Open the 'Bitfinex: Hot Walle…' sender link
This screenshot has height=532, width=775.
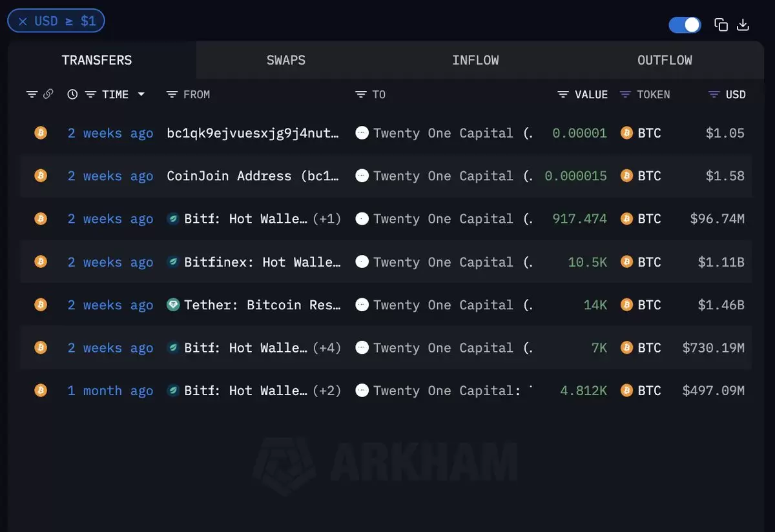262,261
